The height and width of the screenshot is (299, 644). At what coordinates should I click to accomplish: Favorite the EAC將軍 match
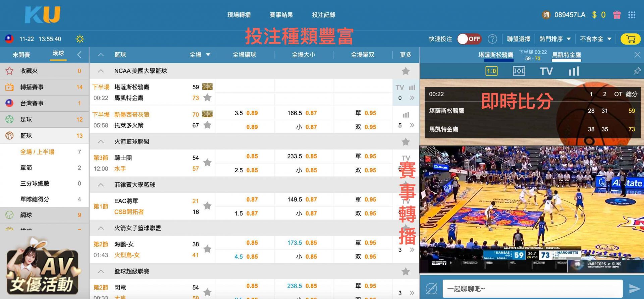click(x=208, y=206)
